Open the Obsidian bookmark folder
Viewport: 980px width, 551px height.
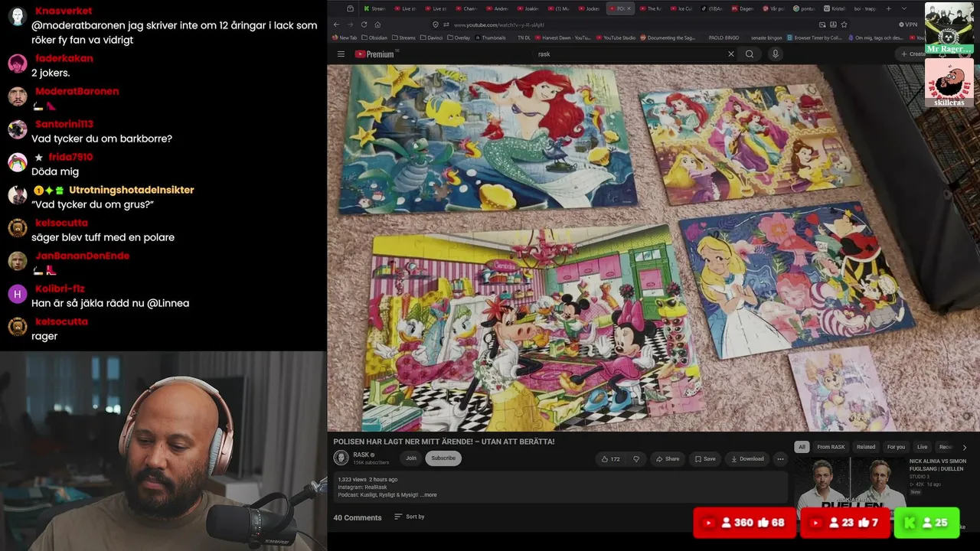[x=374, y=37]
